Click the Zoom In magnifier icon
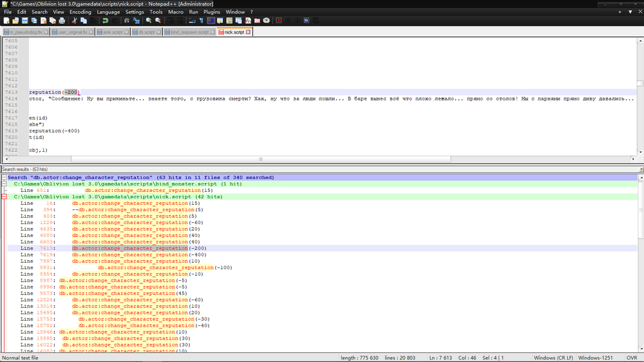Screen dimensions: 644x362 pyautogui.click(x=149, y=21)
